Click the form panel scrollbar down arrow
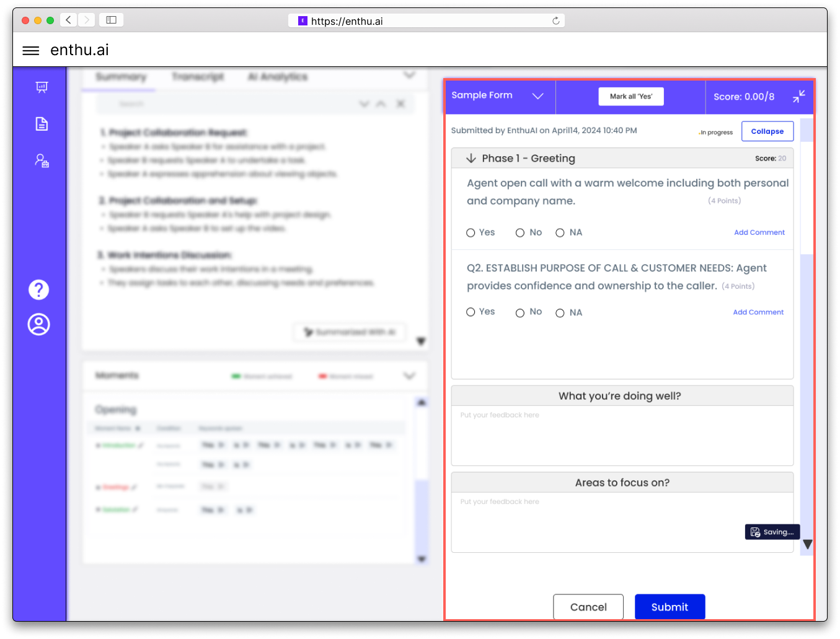This screenshot has height=639, width=840. pyautogui.click(x=807, y=544)
